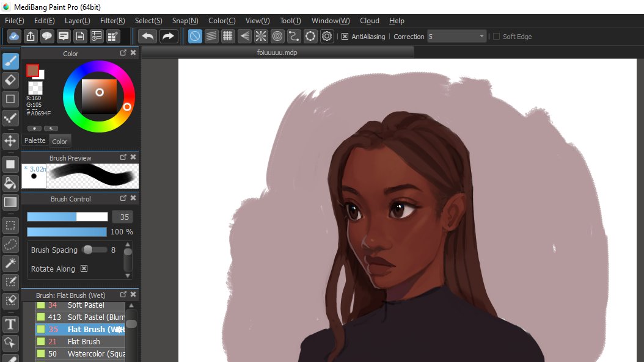644x362 pixels.
Task: Select the Eraser tool
Action: click(x=10, y=80)
